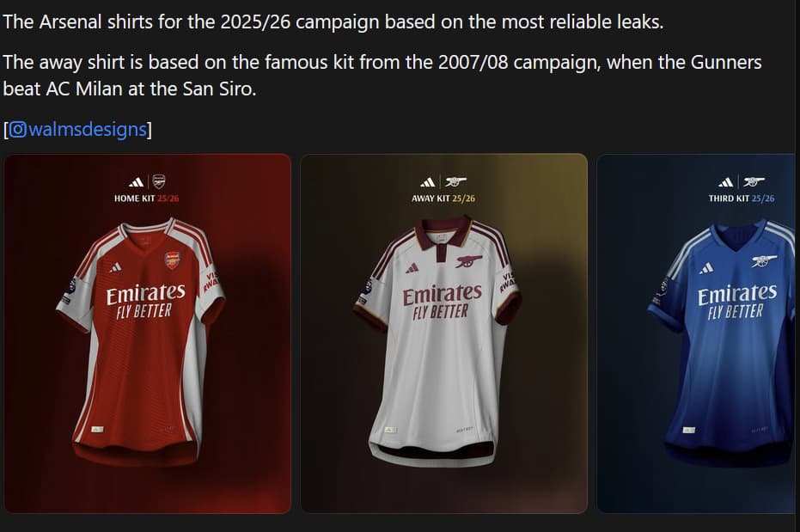Click the HOME KIT 25/26 label
800x532 pixels.
click(x=146, y=199)
